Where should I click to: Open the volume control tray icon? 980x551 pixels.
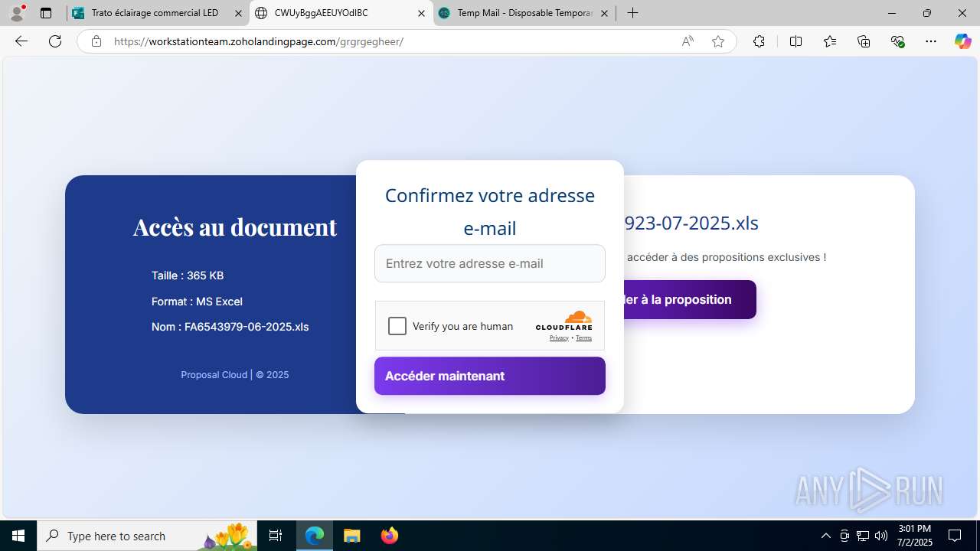point(881,536)
